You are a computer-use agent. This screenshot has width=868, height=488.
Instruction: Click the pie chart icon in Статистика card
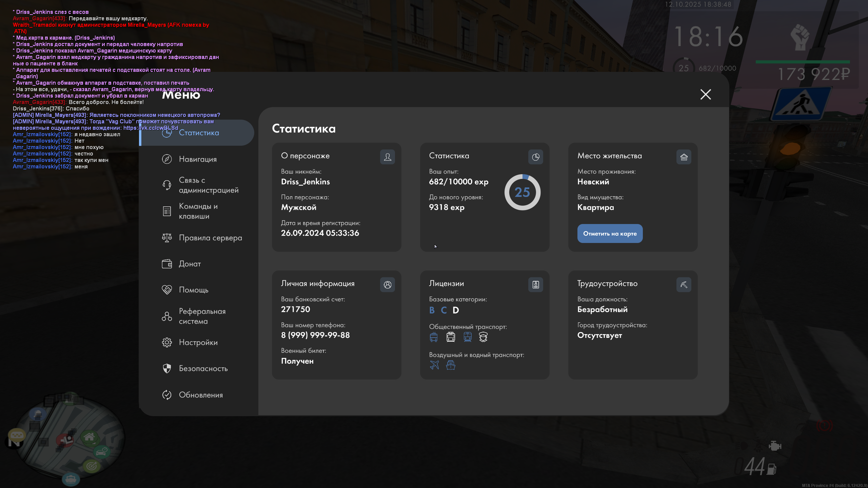point(535,157)
